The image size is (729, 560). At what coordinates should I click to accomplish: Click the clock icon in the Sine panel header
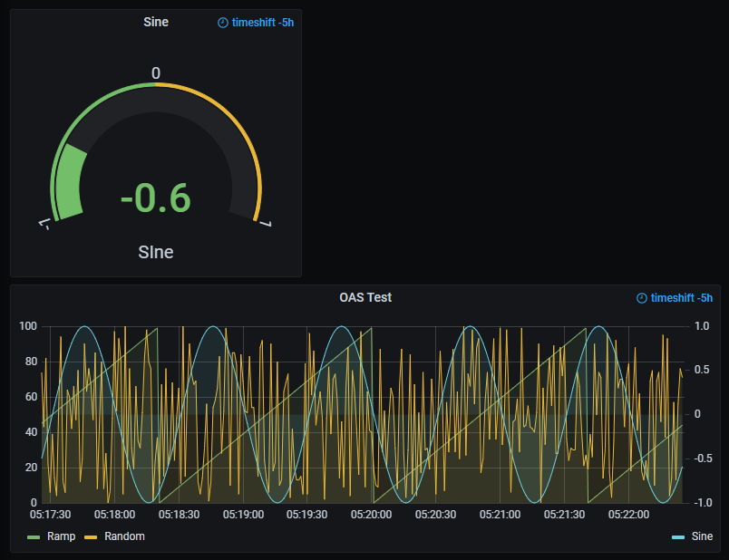[x=223, y=23]
